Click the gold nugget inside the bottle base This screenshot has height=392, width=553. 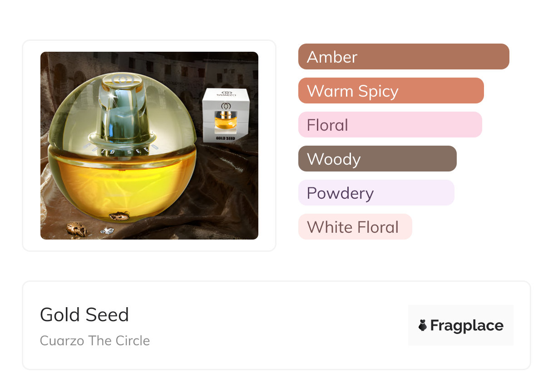[x=119, y=216]
